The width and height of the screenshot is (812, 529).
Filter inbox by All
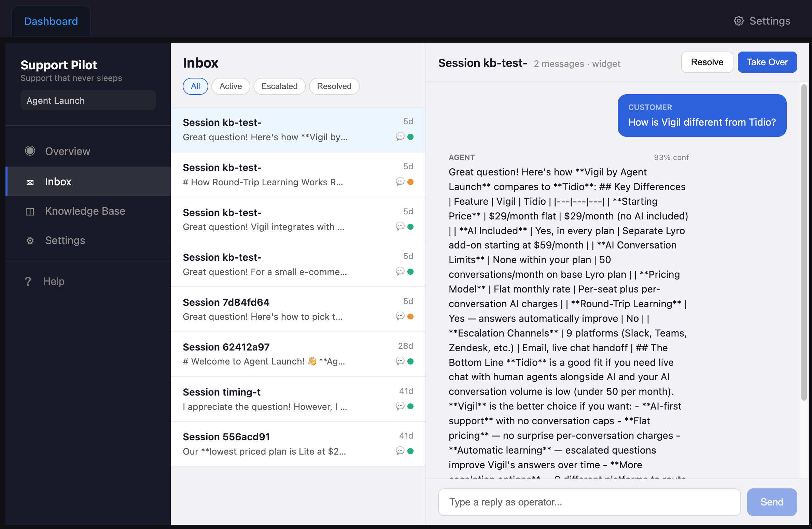tap(195, 86)
